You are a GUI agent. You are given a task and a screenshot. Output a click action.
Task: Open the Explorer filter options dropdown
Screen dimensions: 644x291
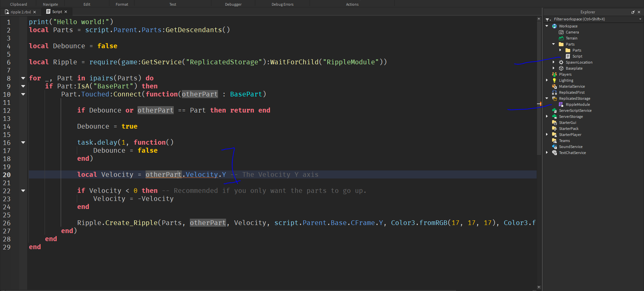tap(548, 19)
